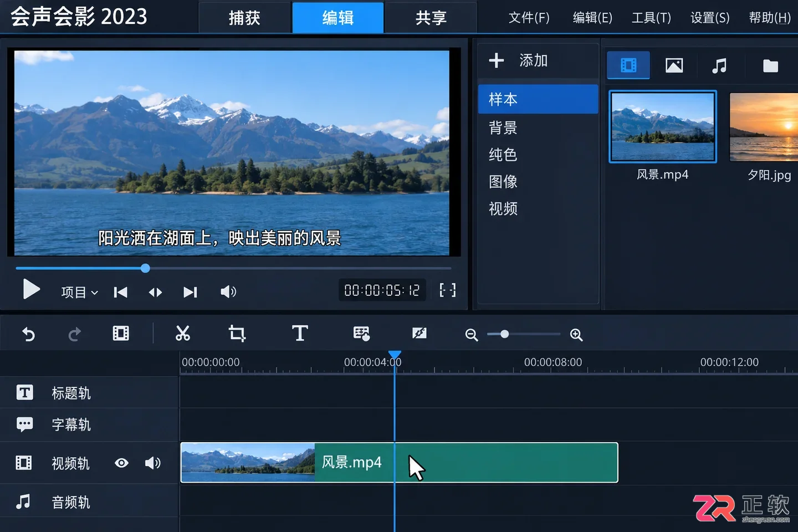Select the title text (T) tool
Screen dimensions: 798x532
point(300,333)
